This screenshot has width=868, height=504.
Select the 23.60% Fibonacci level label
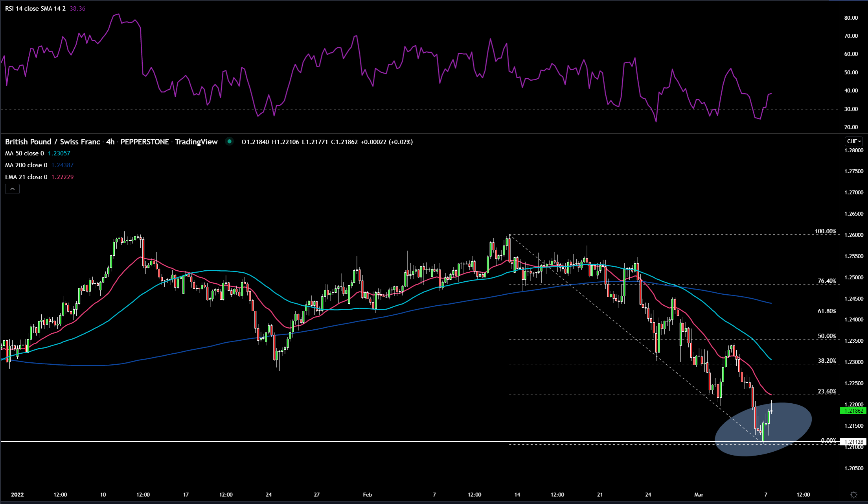827,391
